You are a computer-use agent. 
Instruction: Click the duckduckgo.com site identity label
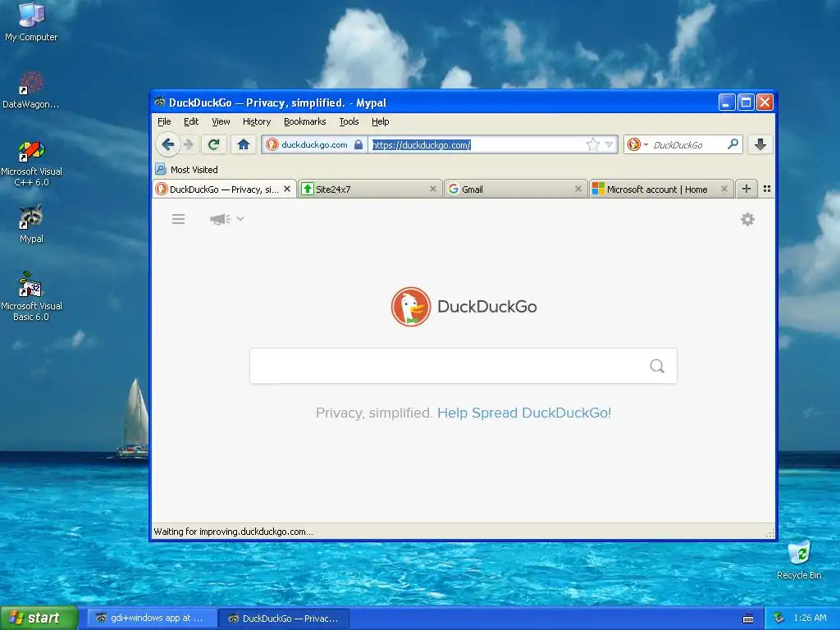coord(314,144)
